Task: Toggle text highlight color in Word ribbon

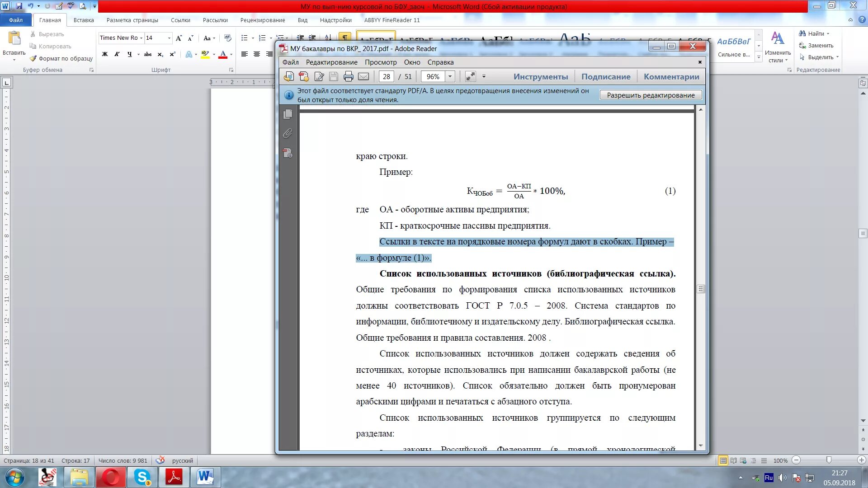Action: pos(205,54)
